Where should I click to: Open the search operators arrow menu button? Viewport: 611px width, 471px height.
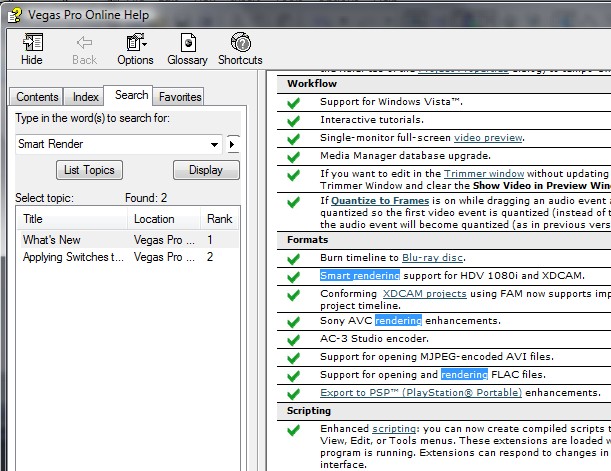click(x=233, y=145)
